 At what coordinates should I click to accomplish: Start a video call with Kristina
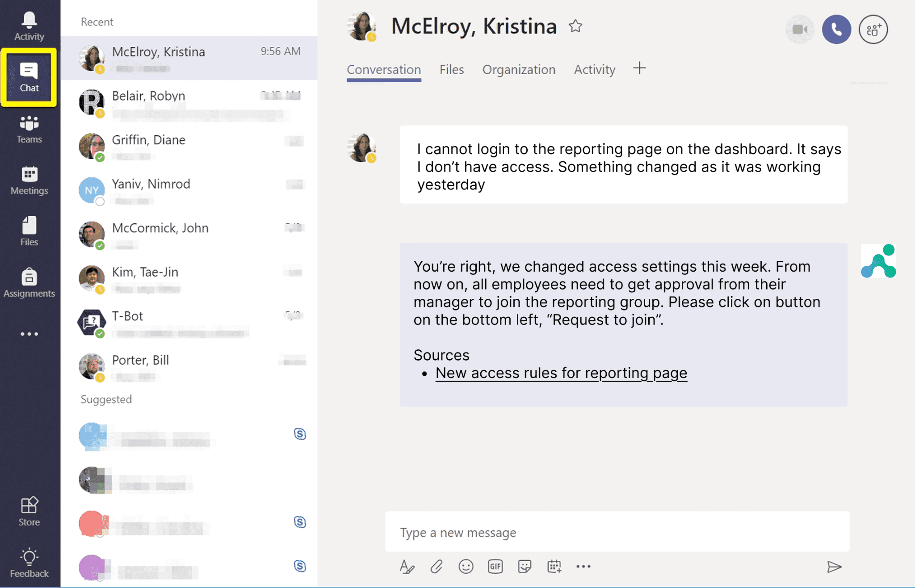[x=800, y=29]
